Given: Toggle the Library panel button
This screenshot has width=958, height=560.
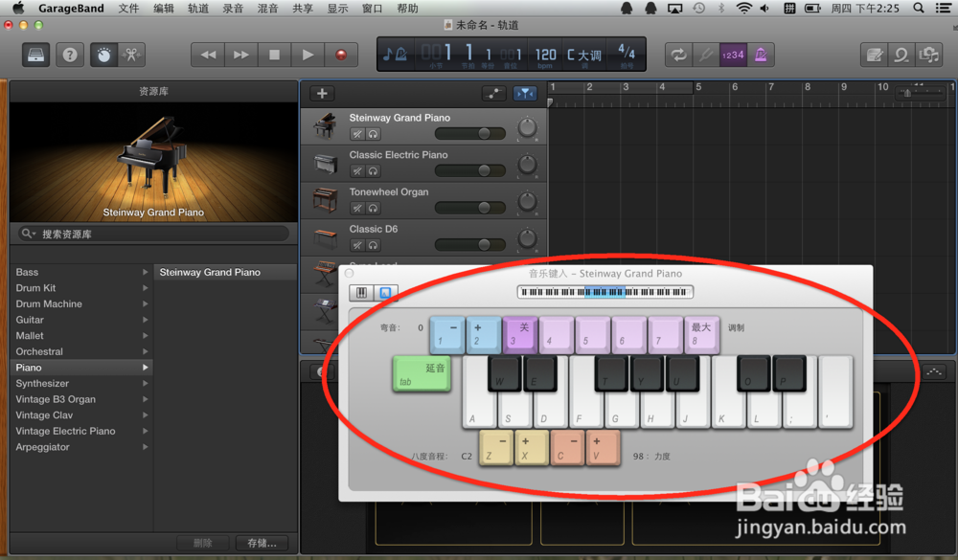Looking at the screenshot, I should click(x=36, y=55).
